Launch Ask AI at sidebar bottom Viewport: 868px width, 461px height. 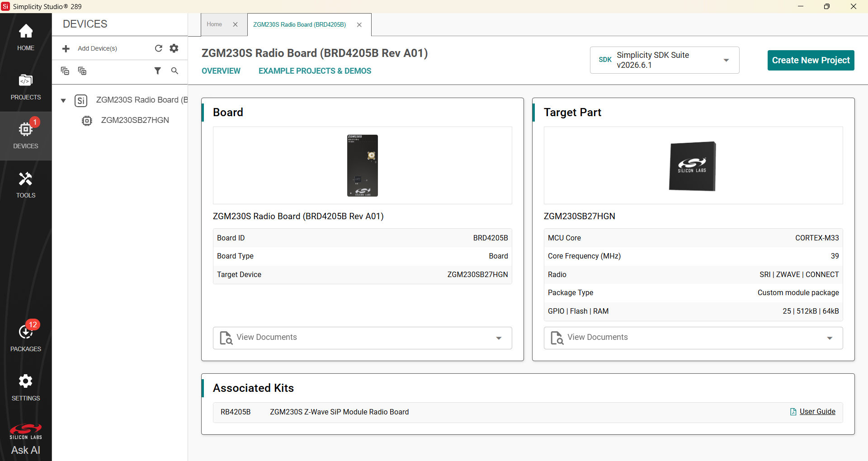pyautogui.click(x=26, y=450)
